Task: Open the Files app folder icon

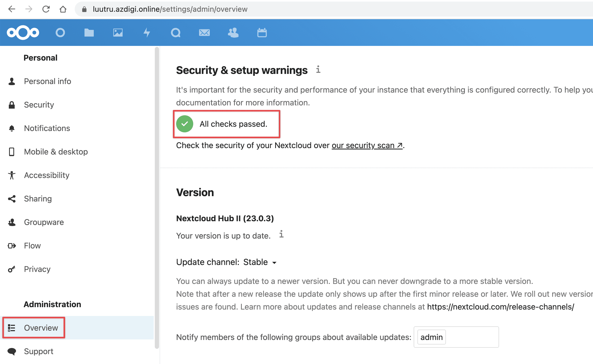Action: point(89,33)
